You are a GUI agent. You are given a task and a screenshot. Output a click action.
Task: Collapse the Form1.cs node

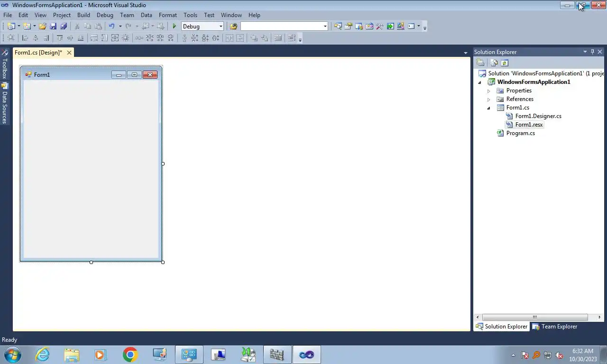coord(488,108)
